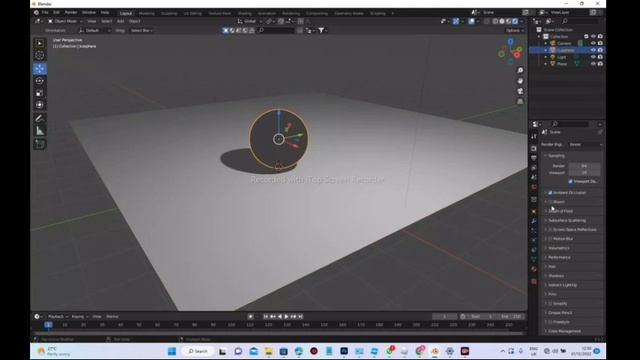640x360 pixels.
Task: Open the Particles properties tab icon
Action: pyautogui.click(x=534, y=231)
